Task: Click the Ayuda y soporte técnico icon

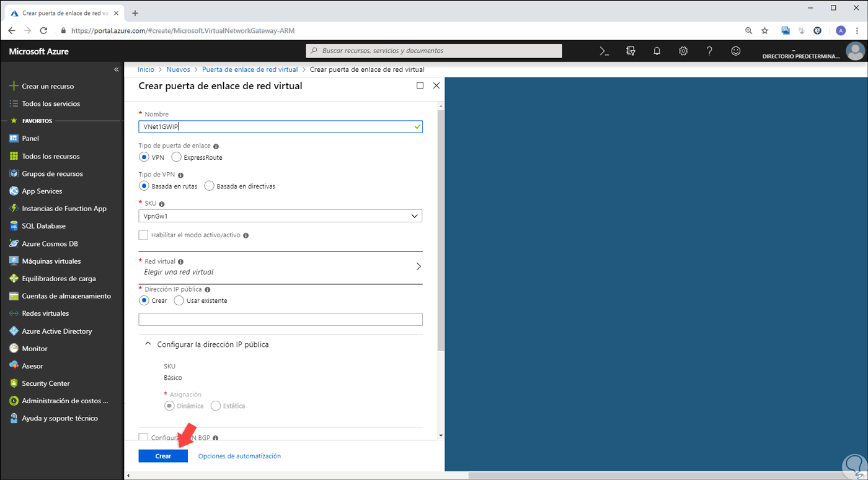Action: tap(14, 418)
